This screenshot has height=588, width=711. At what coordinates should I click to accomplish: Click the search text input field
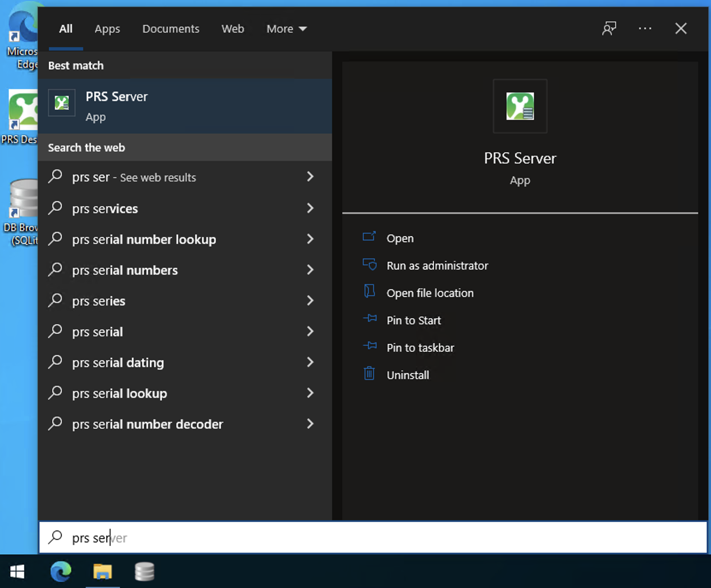click(373, 537)
